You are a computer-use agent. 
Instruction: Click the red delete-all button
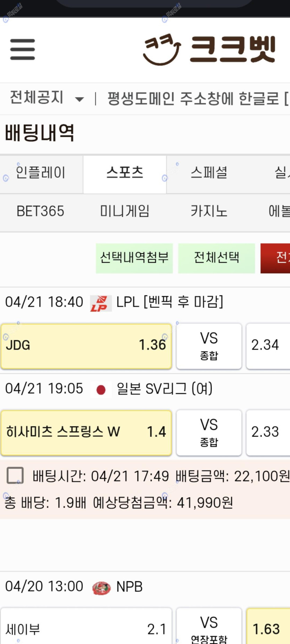(x=275, y=258)
